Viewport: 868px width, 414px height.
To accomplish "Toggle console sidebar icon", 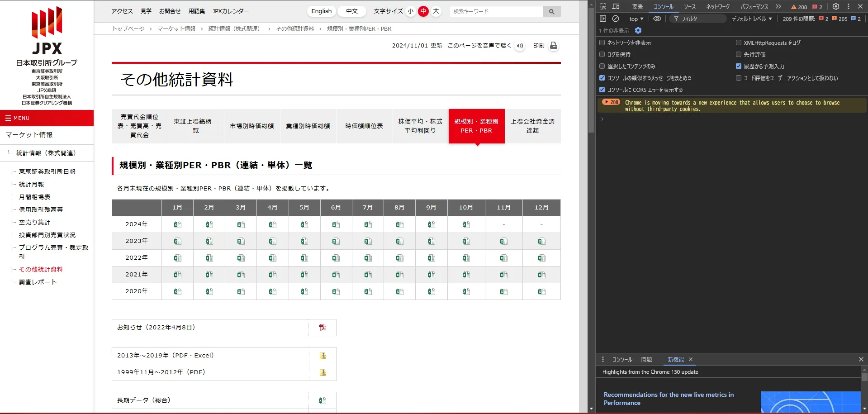I will pyautogui.click(x=603, y=19).
